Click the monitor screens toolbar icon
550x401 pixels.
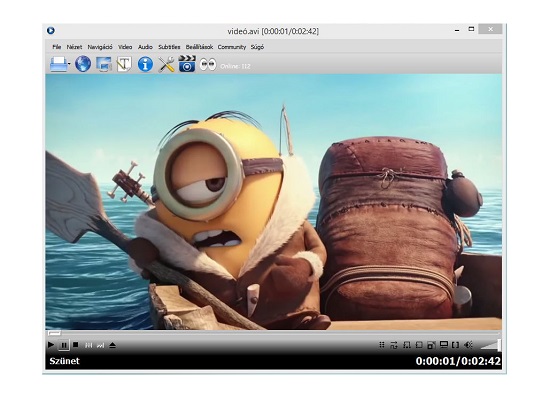[x=104, y=64]
